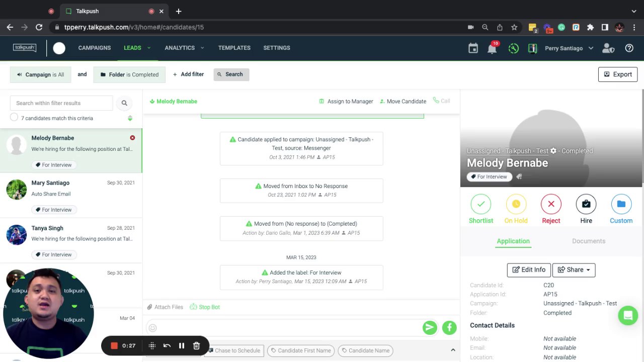
Task: Select Tanya Singh in the candidate list
Action: 71,240
